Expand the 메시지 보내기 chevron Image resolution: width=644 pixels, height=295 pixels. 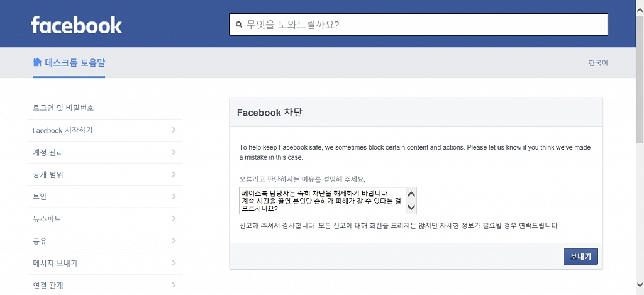point(174,263)
